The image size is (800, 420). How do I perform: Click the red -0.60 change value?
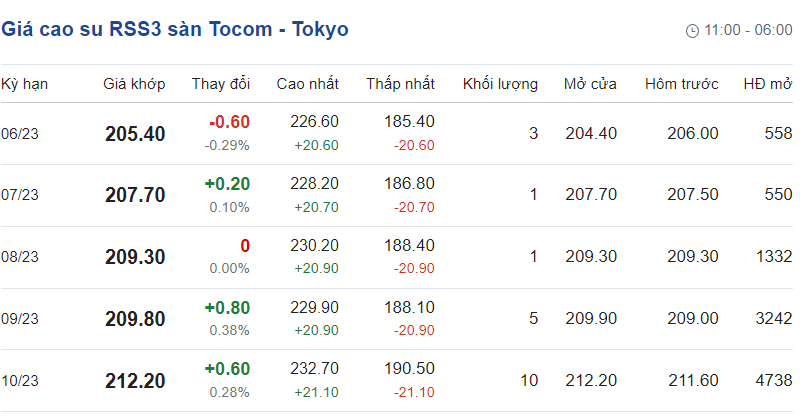[229, 122]
